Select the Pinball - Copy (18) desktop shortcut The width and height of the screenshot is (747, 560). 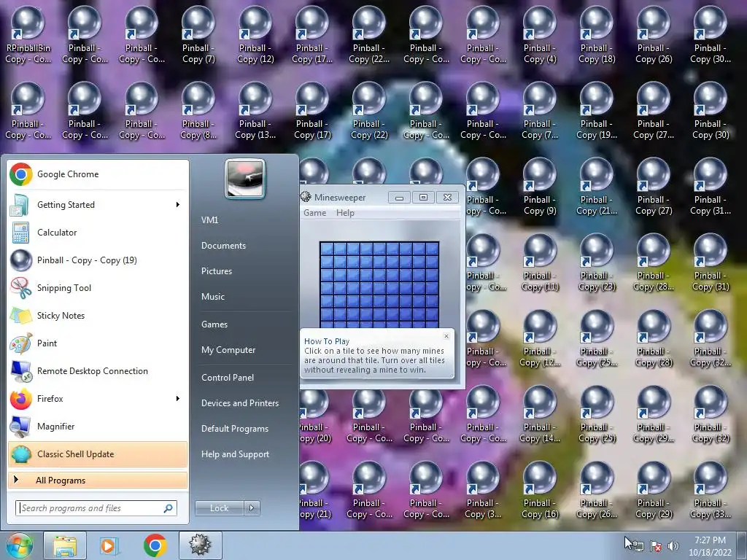pyautogui.click(x=597, y=36)
